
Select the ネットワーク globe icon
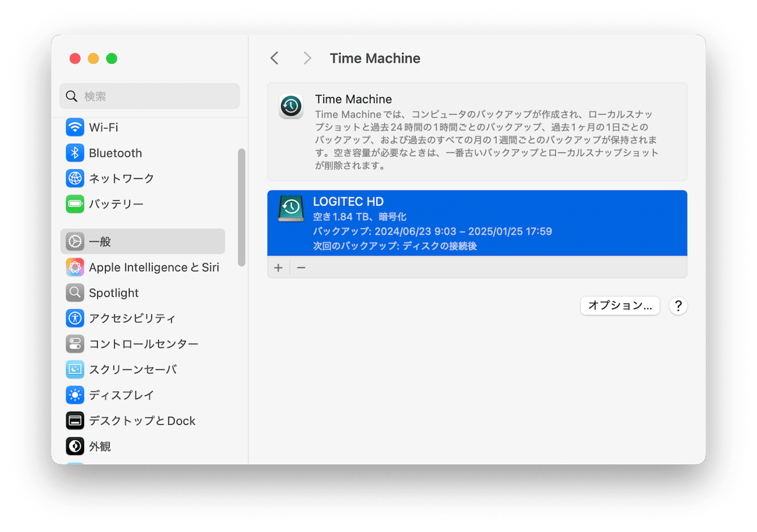(75, 179)
